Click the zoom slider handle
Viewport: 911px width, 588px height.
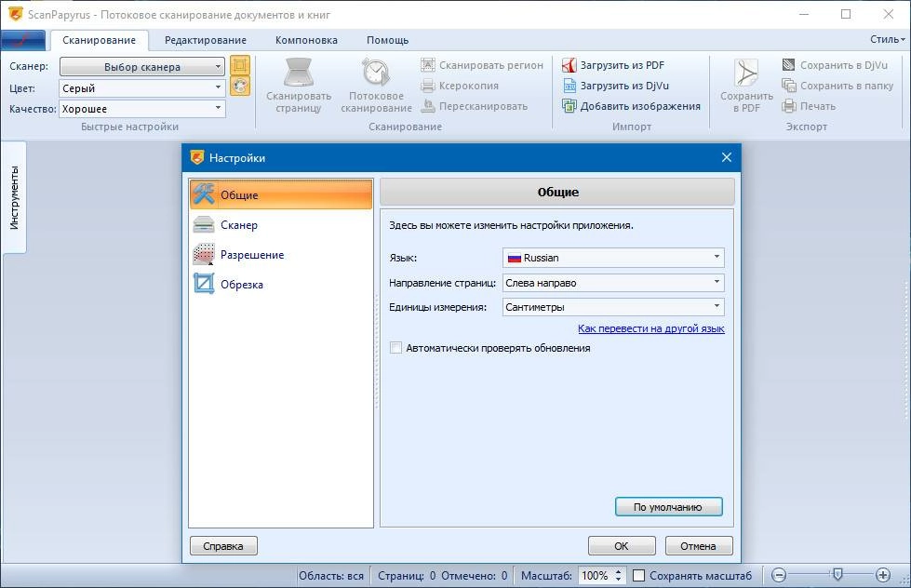click(837, 575)
